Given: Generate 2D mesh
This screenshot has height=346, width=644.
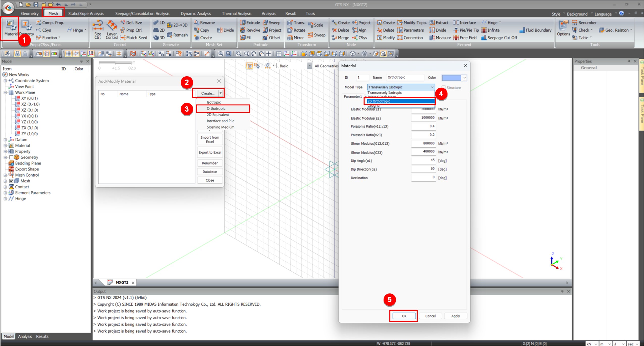Looking at the screenshot, I should [x=159, y=30].
